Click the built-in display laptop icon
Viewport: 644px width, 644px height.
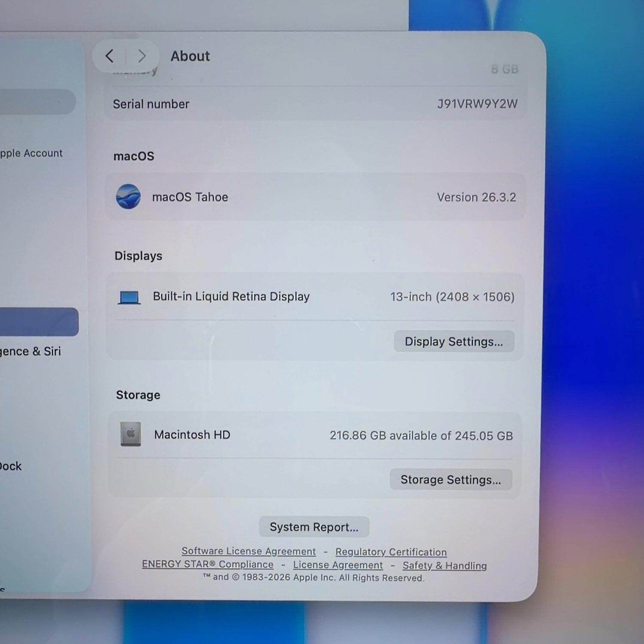tap(129, 297)
